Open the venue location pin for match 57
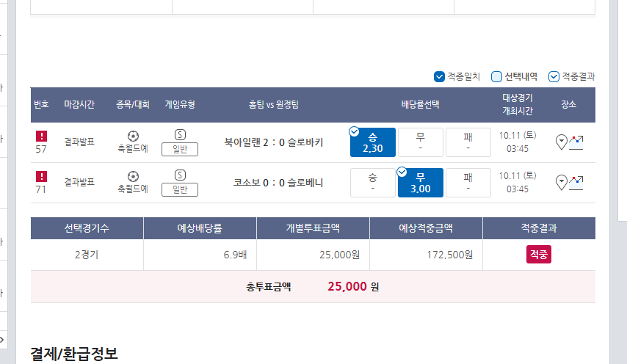The height and width of the screenshot is (364, 627). click(562, 142)
